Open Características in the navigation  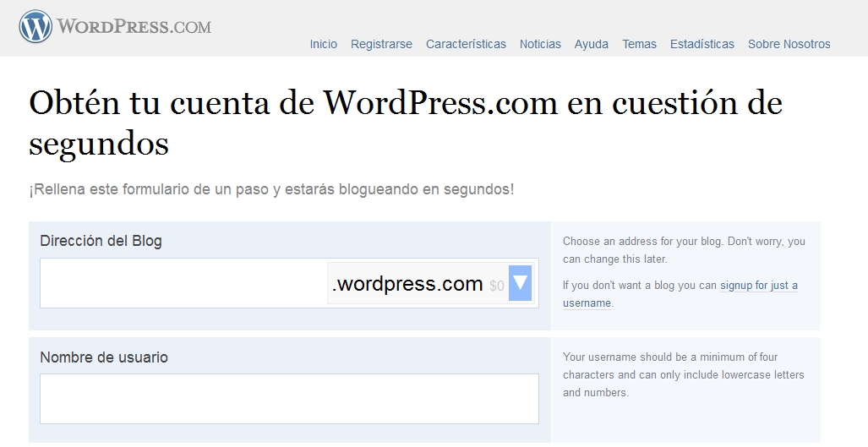(466, 44)
